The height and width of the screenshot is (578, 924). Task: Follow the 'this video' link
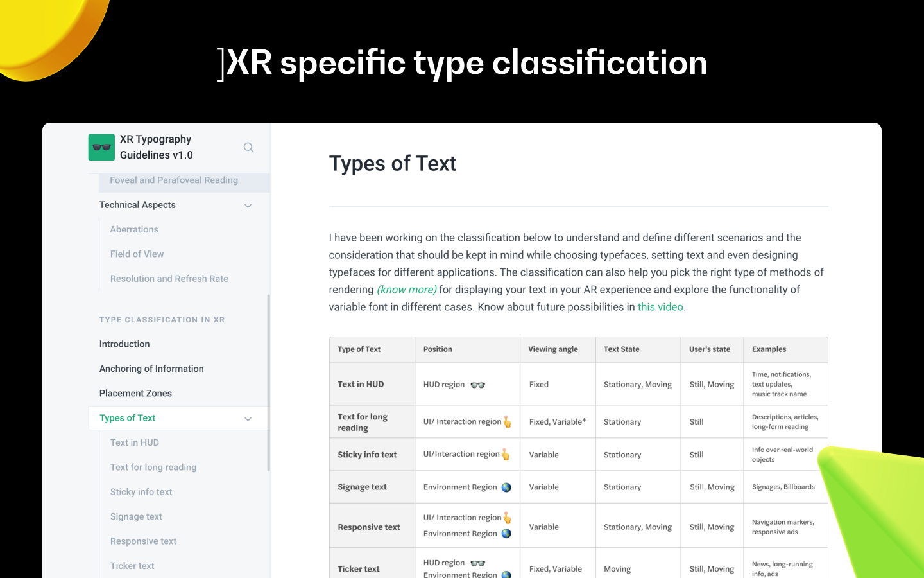[x=660, y=306]
